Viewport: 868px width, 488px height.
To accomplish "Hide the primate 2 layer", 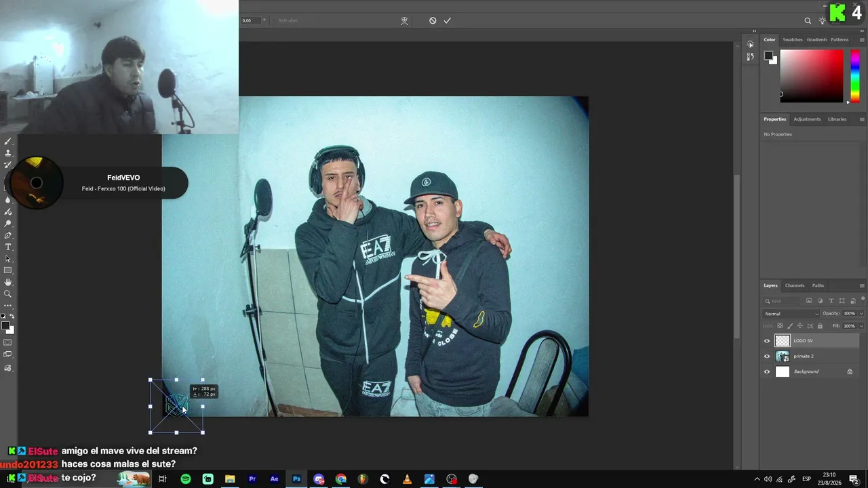I will point(767,357).
